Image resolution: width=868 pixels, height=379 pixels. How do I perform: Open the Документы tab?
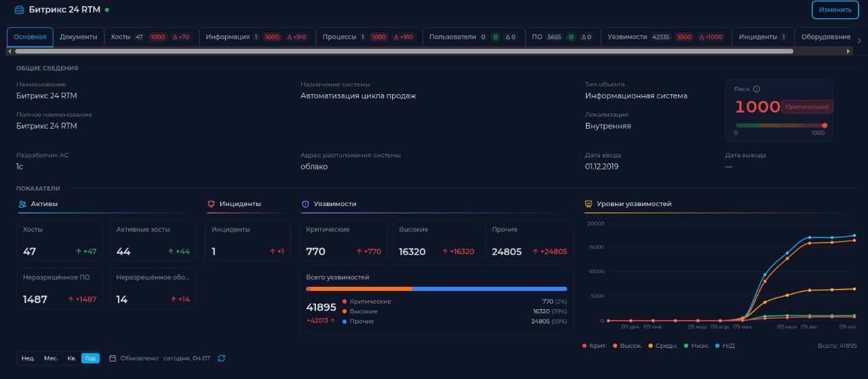[79, 37]
